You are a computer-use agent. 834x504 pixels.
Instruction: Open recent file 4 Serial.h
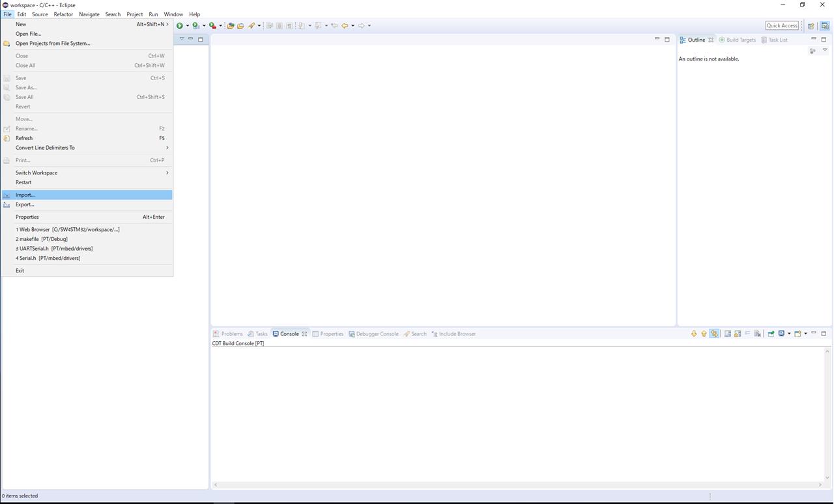point(87,258)
